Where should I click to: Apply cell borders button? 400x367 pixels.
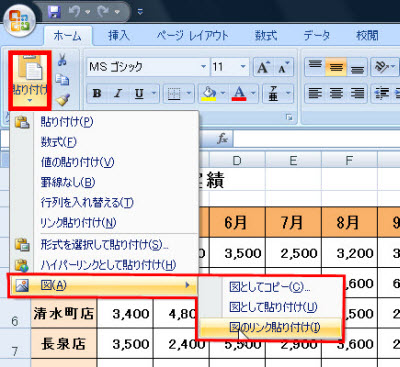tap(174, 94)
